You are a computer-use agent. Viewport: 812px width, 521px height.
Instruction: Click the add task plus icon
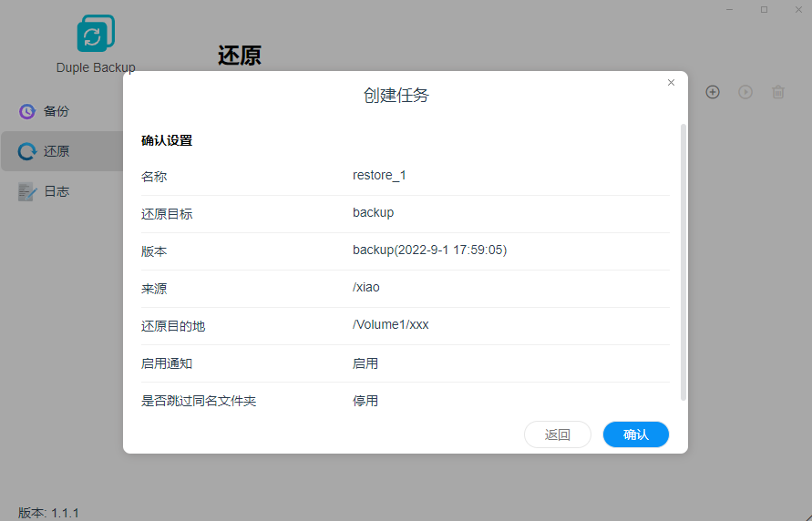(x=713, y=92)
